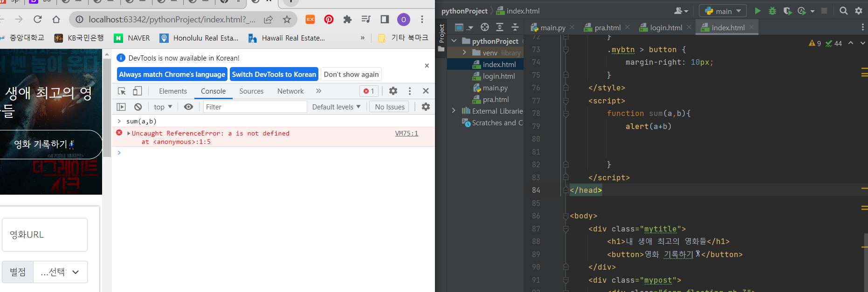The image size is (868, 292).
Task: Share this page from the address bar
Action: pos(268,19)
